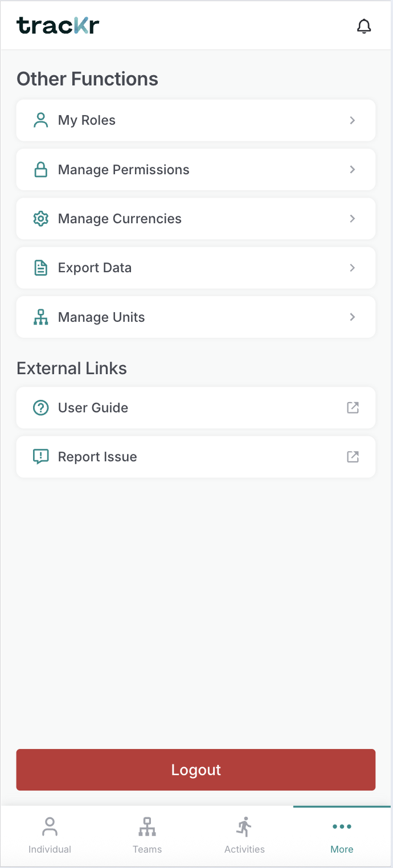Expand Manage Permissions with its chevron
The height and width of the screenshot is (868, 393).
pos(353,170)
